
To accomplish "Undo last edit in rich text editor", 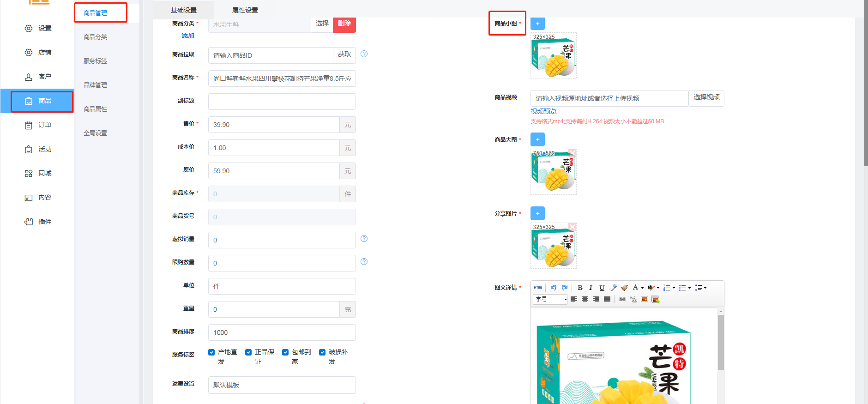I will pyautogui.click(x=553, y=288).
